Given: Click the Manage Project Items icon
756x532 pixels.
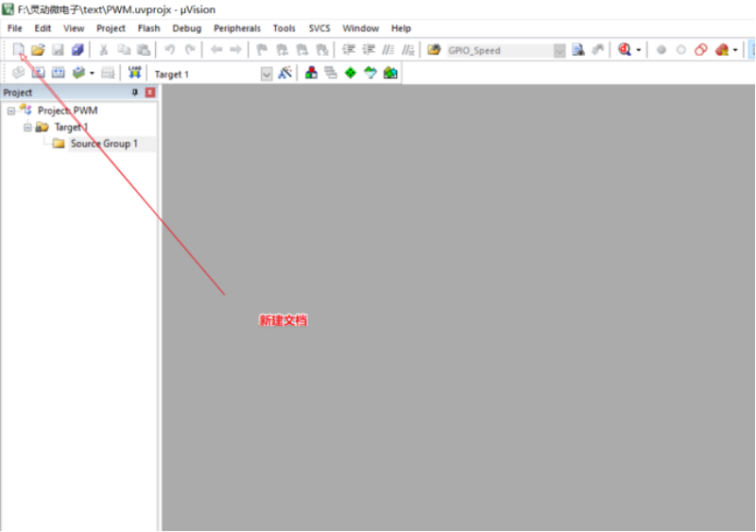Looking at the screenshot, I should click(x=311, y=73).
